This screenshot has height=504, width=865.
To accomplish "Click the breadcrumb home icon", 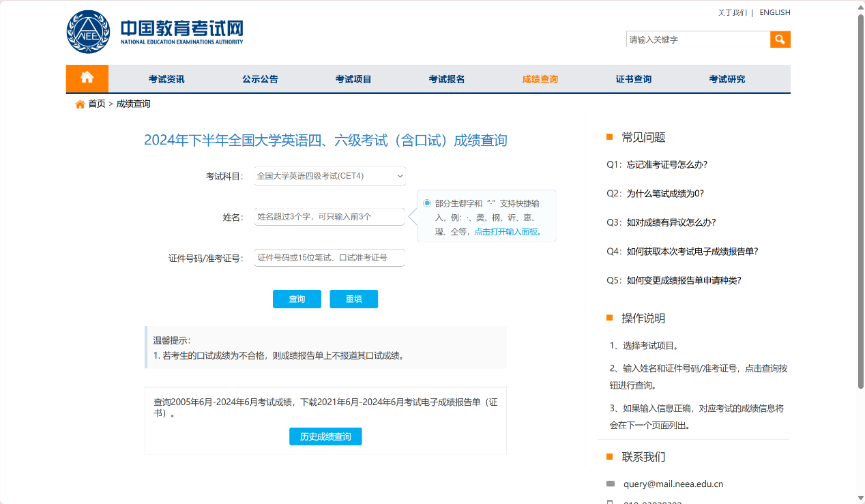I will click(x=80, y=104).
